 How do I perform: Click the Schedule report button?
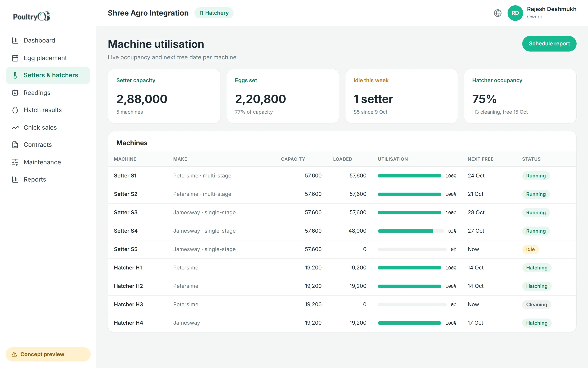(x=549, y=44)
